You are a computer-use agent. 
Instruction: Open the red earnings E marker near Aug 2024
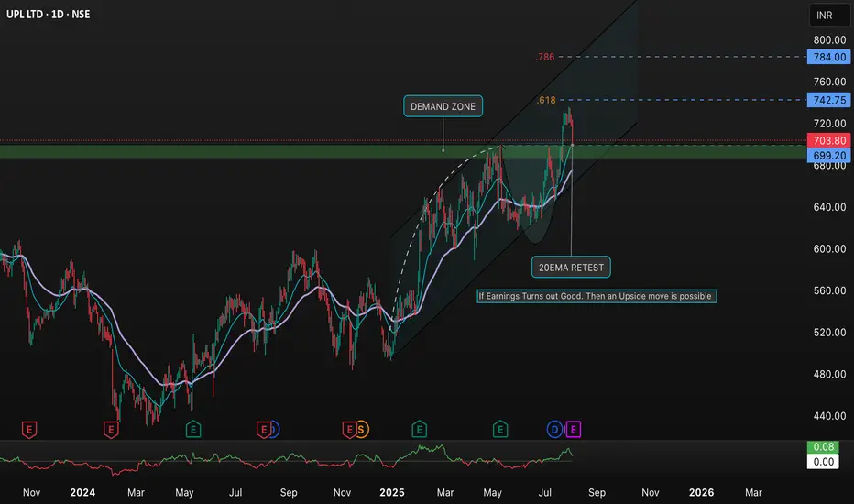point(264,430)
